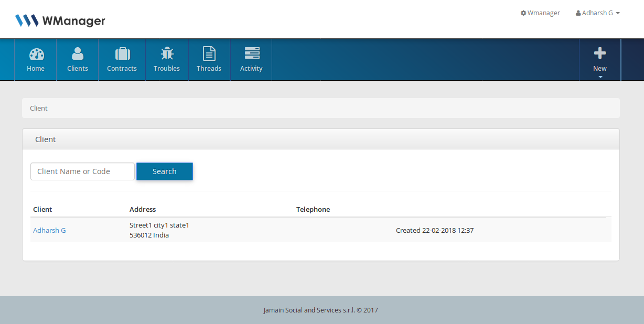Click the Address column header
The width and height of the screenshot is (644, 324).
coord(143,209)
